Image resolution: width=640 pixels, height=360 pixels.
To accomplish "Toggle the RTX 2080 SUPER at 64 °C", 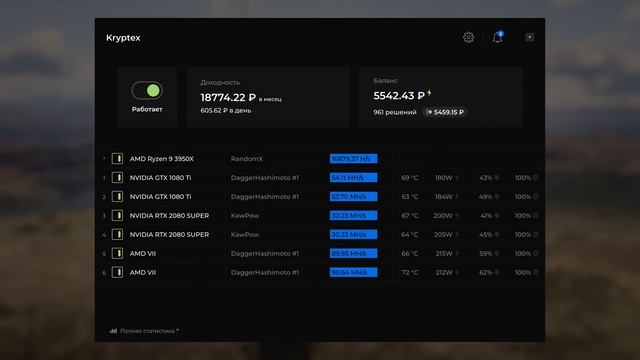I will [118, 235].
